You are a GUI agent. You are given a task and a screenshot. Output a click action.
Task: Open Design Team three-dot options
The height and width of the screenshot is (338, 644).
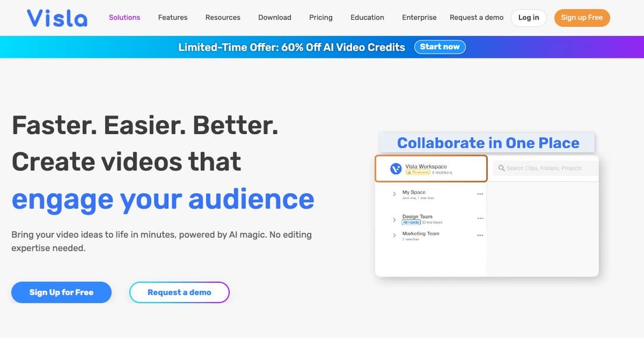[x=480, y=219]
